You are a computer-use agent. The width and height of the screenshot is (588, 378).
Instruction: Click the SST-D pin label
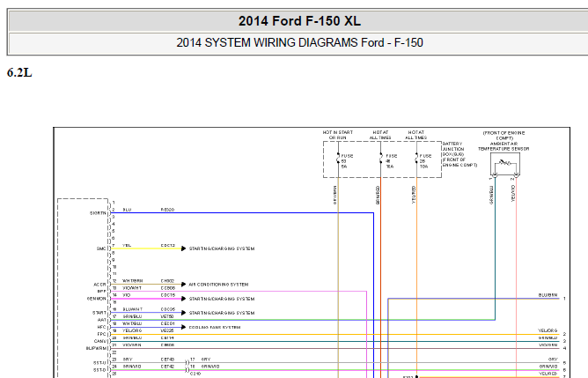click(x=99, y=370)
